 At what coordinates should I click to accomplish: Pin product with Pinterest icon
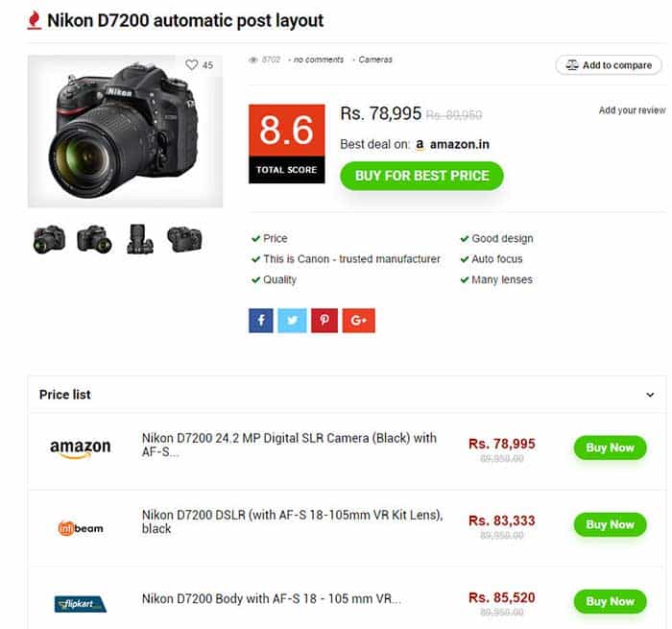[x=324, y=321]
